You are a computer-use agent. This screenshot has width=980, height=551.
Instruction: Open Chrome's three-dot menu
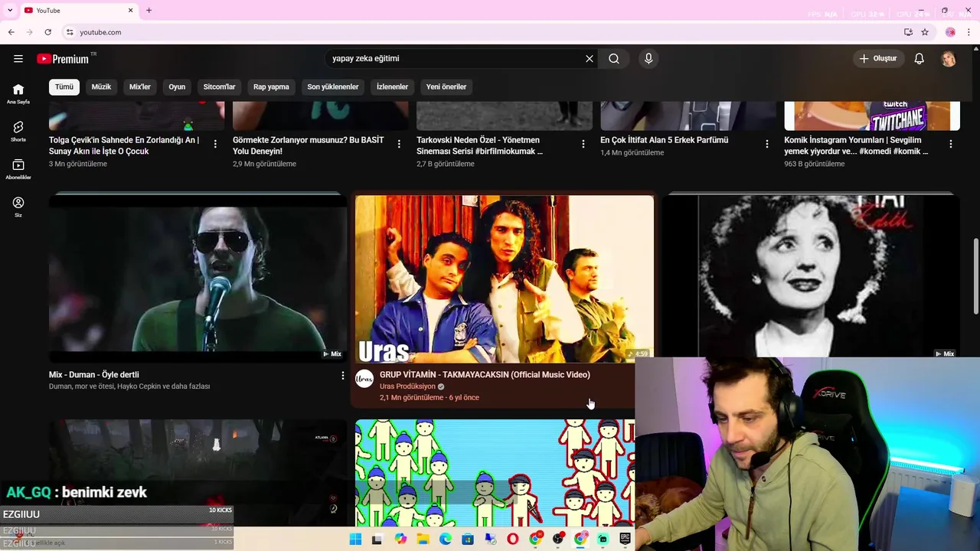click(x=969, y=32)
